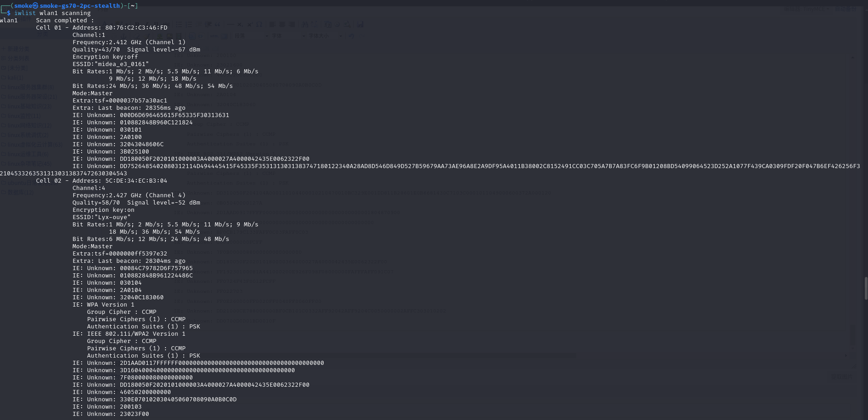Click the terminal's vertical scrollbar thumb
Image resolution: width=868 pixels, height=420 pixels.
click(x=866, y=288)
